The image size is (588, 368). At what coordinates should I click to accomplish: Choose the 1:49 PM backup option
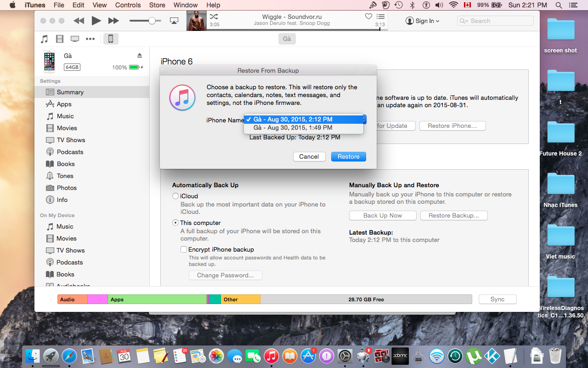pyautogui.click(x=304, y=128)
